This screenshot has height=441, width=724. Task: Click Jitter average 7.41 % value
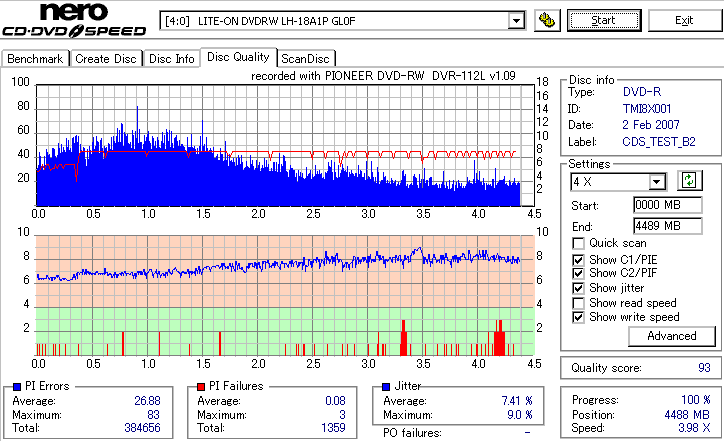517,401
